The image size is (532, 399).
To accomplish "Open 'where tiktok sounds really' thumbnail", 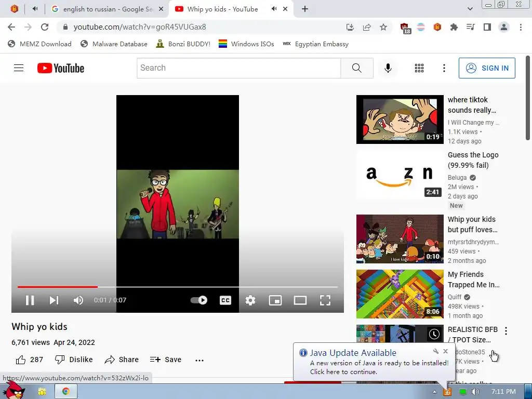I will coord(400,119).
